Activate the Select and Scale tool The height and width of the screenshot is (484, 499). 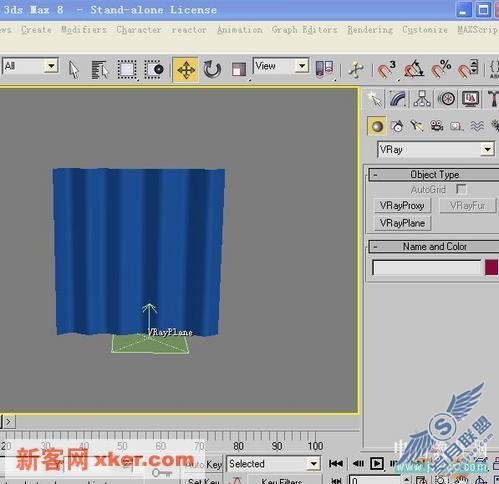(239, 70)
